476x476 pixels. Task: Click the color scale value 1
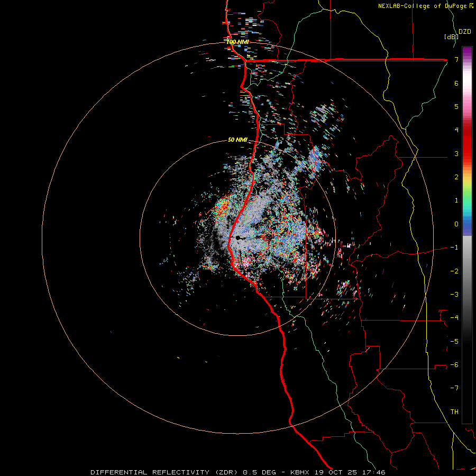[456, 200]
